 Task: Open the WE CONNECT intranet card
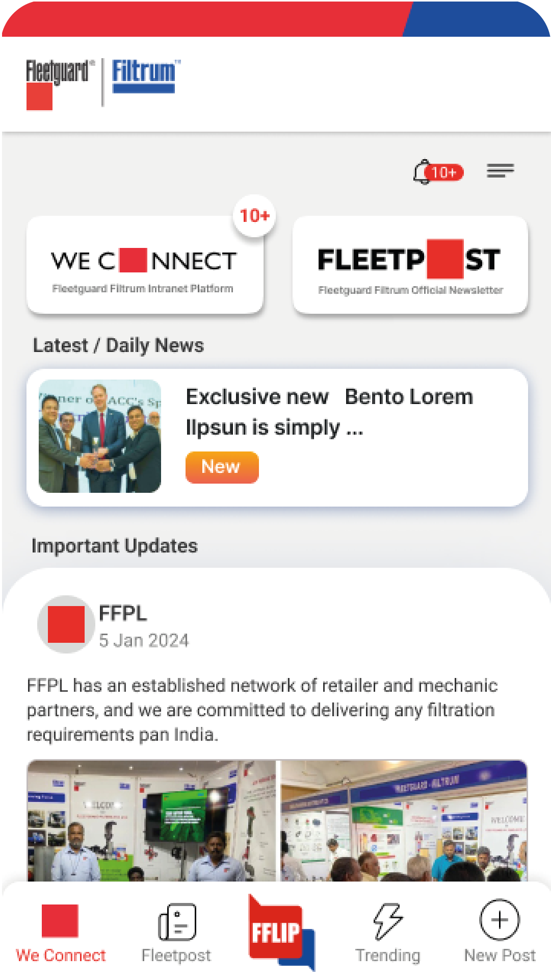(145, 264)
